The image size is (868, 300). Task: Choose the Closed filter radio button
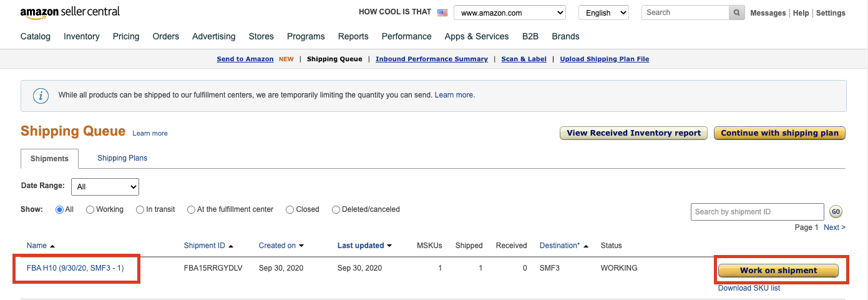pos(290,210)
